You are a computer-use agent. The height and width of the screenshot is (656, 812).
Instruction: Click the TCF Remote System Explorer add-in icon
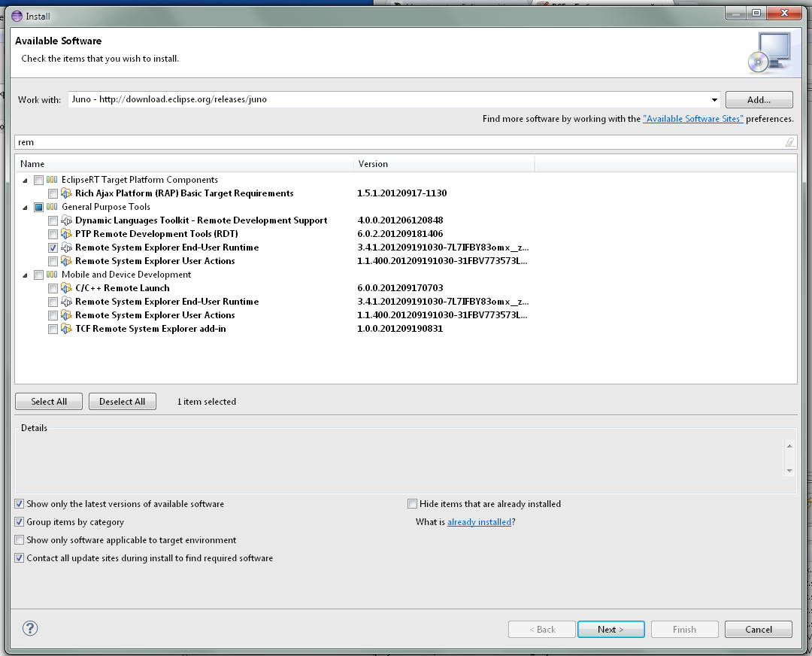(x=66, y=329)
